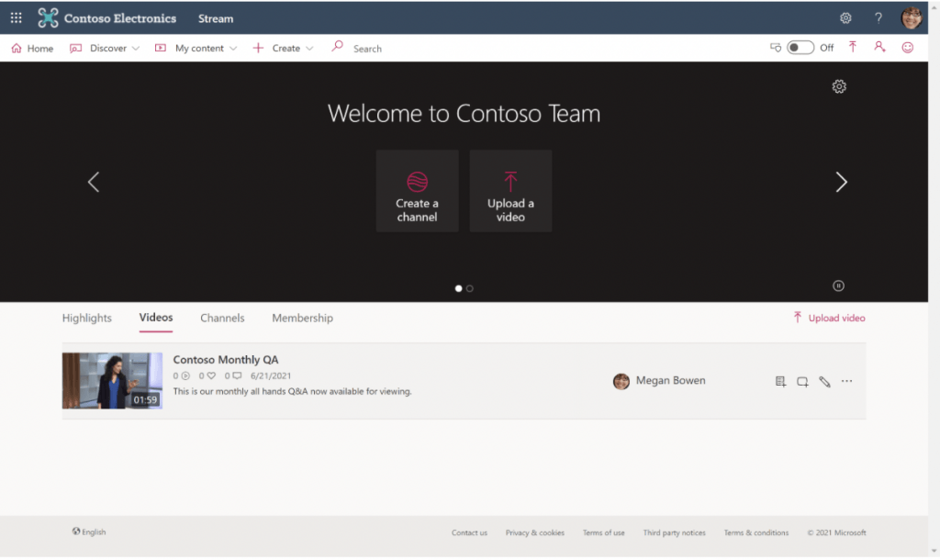Add Contoso Monthly QA to watchlist
This screenshot has height=560, width=940.
coord(780,381)
